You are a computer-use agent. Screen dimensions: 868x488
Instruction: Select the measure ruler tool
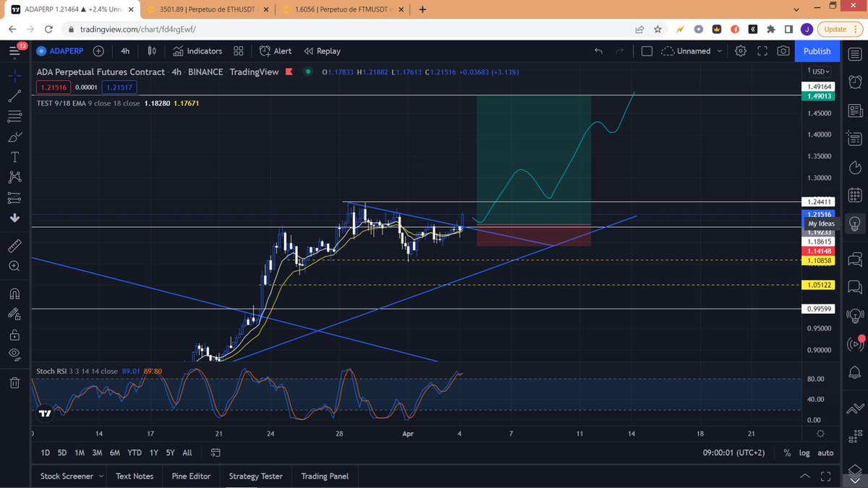tap(14, 246)
